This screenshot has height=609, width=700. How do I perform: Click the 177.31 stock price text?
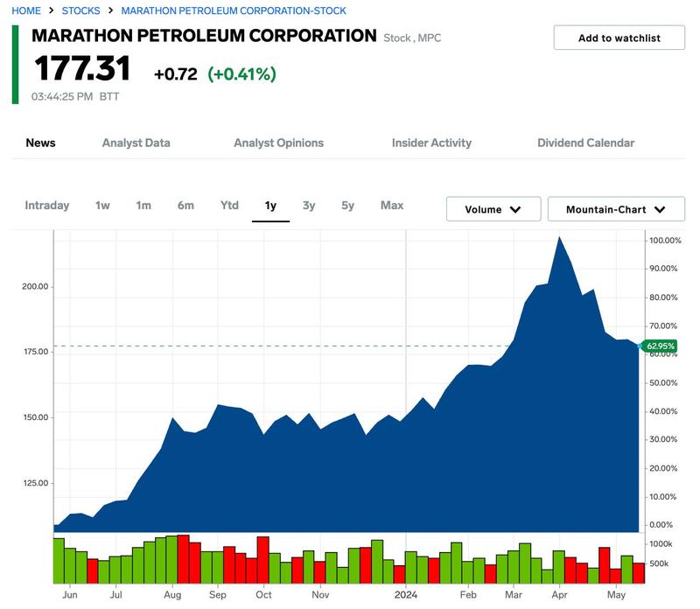coord(82,69)
